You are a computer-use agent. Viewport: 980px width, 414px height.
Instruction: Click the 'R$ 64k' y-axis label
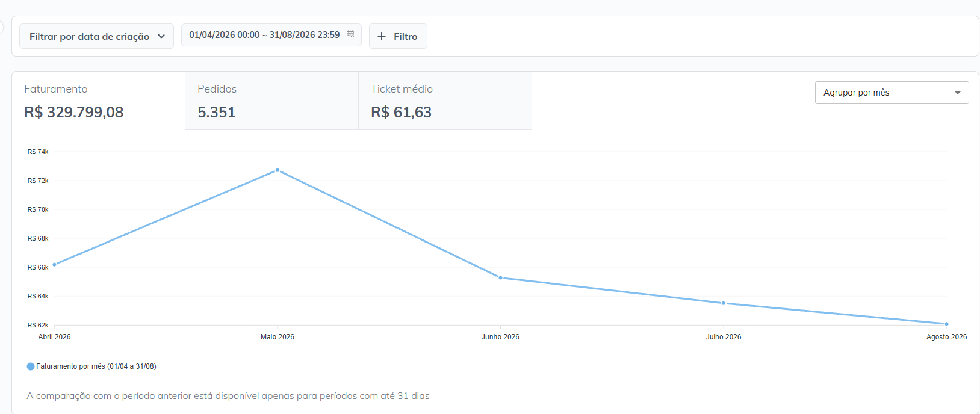(38, 296)
